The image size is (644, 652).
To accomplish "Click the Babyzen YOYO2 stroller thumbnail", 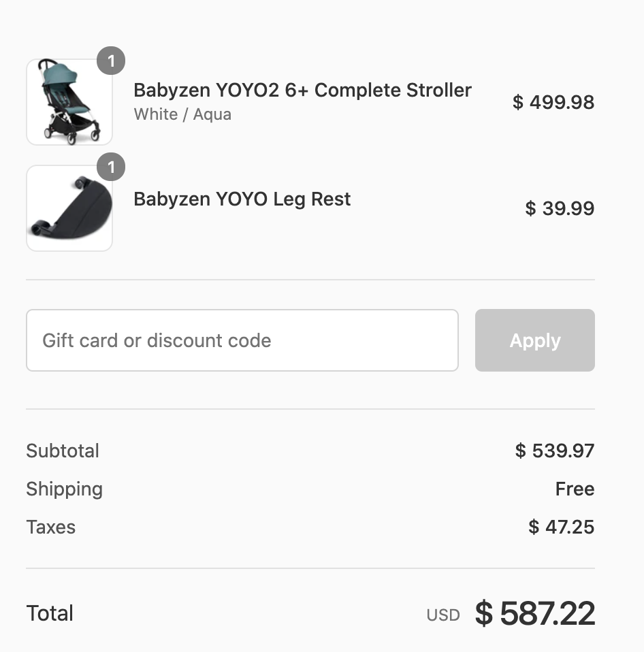I will click(69, 102).
